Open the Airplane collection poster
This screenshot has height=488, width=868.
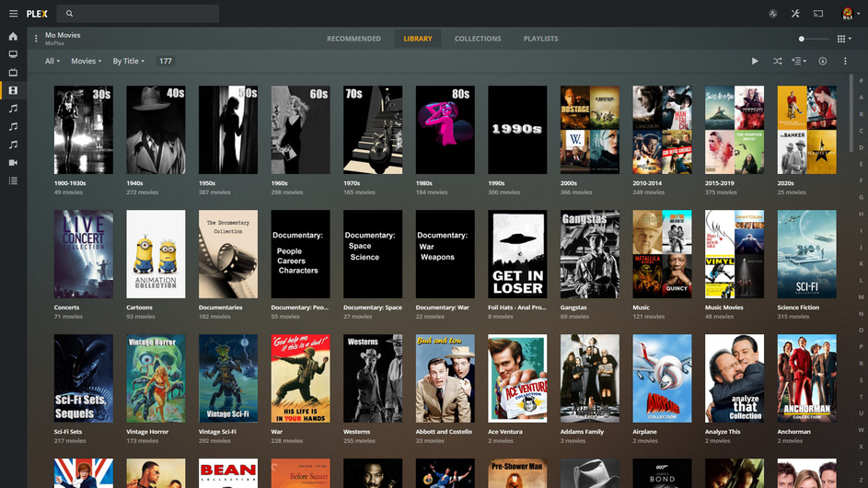click(x=662, y=378)
